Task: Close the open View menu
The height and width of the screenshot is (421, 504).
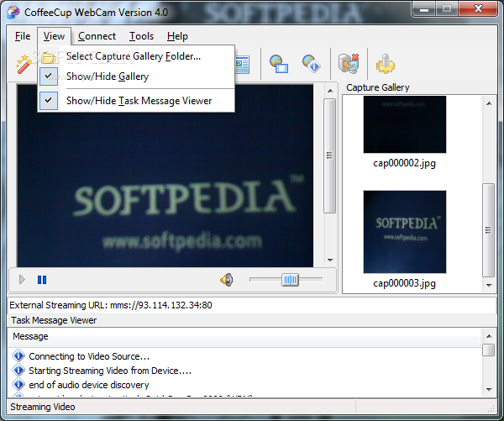Action: pos(54,36)
